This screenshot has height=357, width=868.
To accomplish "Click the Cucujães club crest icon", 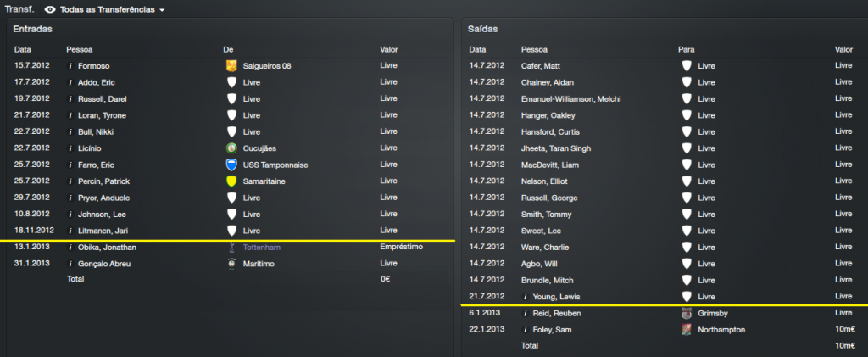I will pos(231,148).
